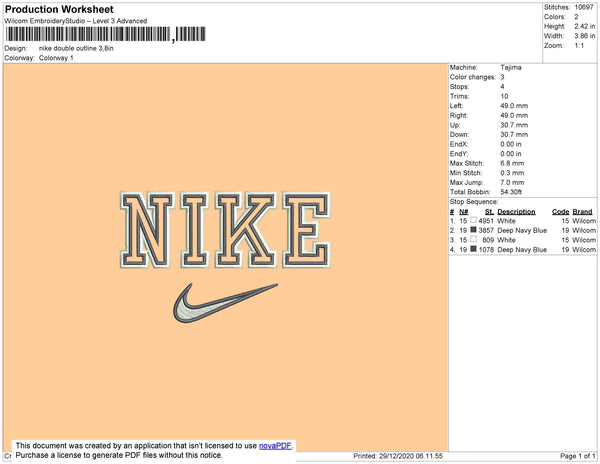
Task: Click the stitch count 1078 in row 4
Action: coord(486,249)
